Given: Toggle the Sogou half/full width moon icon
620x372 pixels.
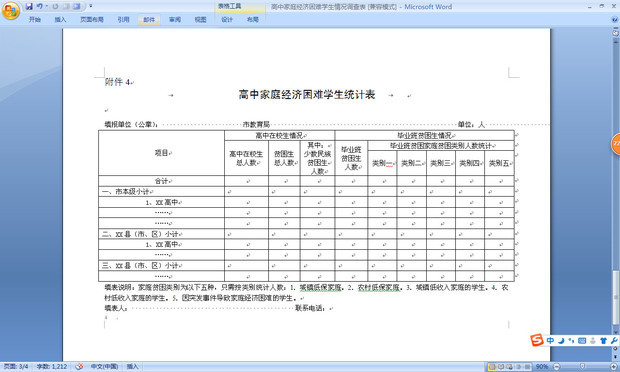Looking at the screenshot, I should tap(561, 340).
